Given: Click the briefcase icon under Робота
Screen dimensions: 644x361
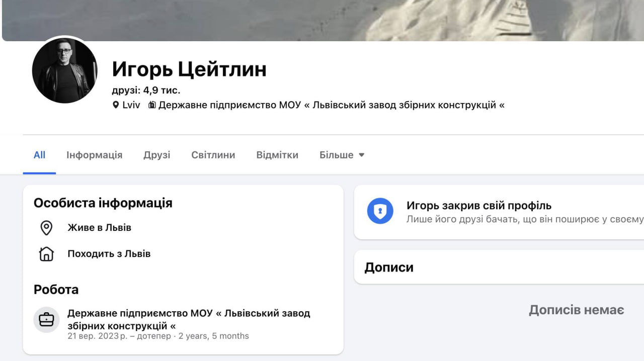Looking at the screenshot, I should click(x=46, y=320).
